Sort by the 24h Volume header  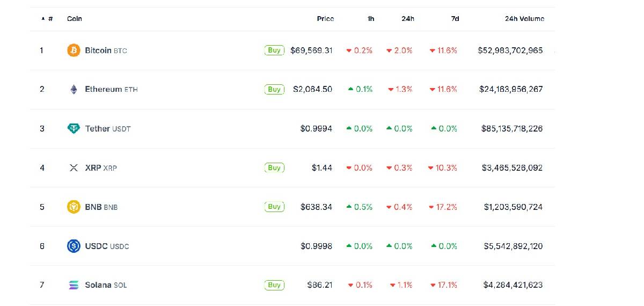pos(524,19)
